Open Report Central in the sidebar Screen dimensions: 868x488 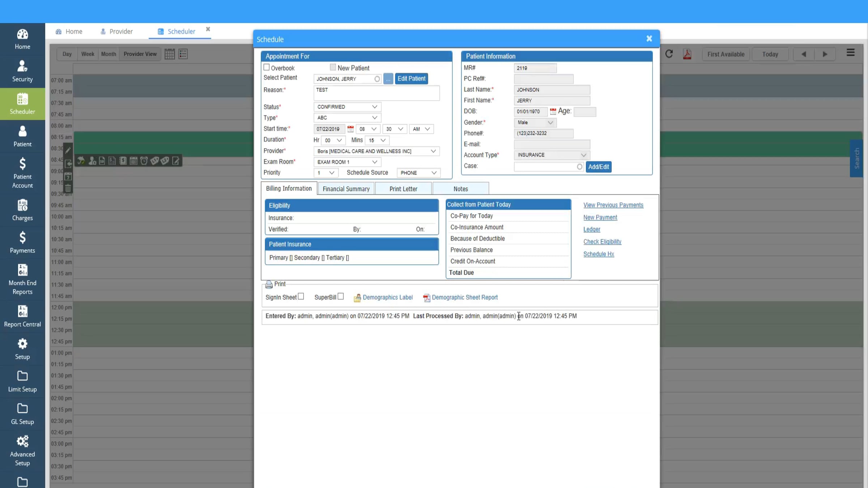pos(22,316)
